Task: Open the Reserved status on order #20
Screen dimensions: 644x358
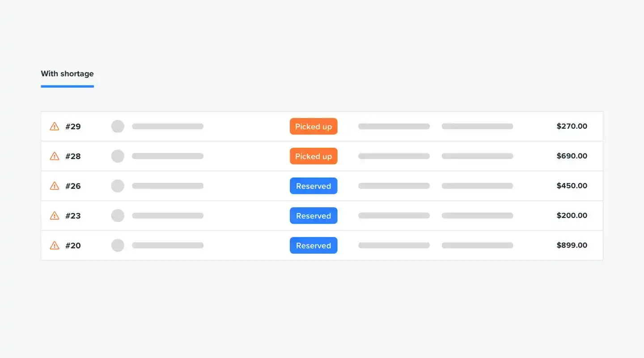Action: [x=314, y=245]
